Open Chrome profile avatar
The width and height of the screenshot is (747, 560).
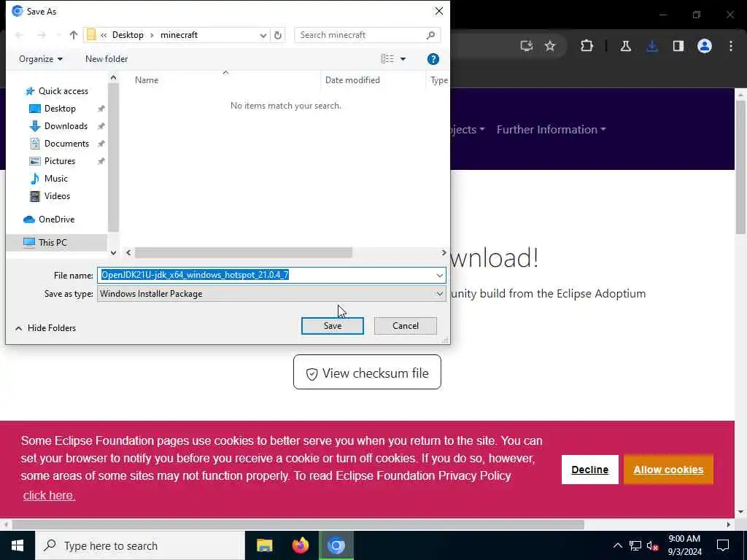tap(705, 46)
